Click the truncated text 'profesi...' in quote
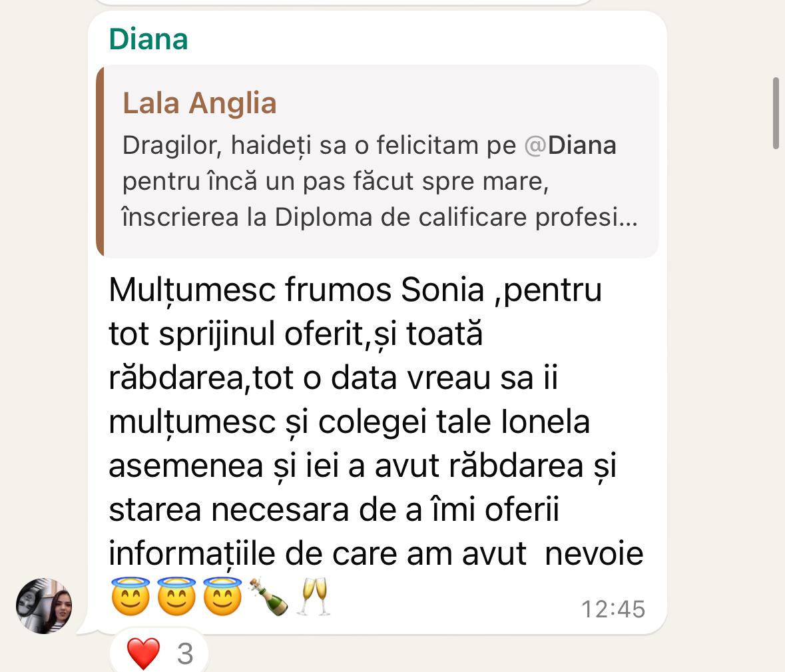 [x=586, y=218]
